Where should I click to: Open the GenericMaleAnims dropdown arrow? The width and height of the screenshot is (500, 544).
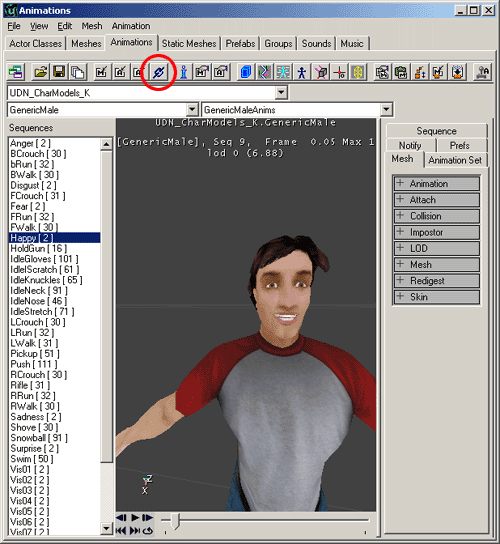pyautogui.click(x=386, y=110)
